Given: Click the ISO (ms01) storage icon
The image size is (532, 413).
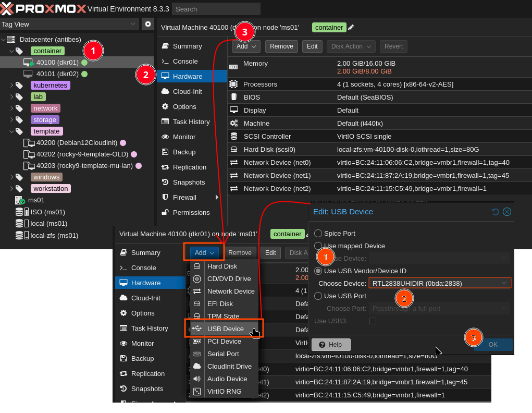Looking at the screenshot, I should (22, 212).
